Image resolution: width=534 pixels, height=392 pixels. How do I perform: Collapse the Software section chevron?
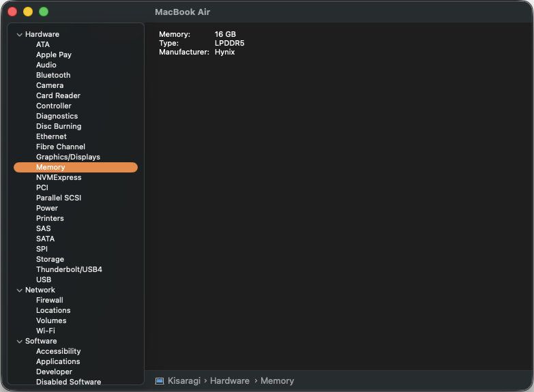coord(20,341)
